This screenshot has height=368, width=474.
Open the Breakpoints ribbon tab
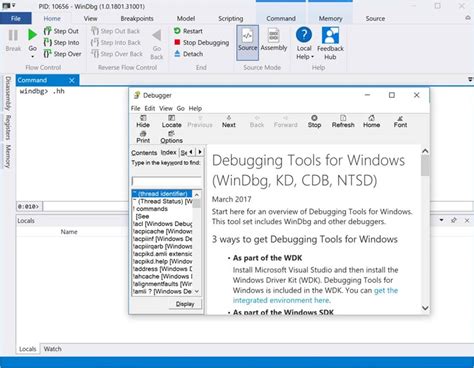[x=137, y=18]
